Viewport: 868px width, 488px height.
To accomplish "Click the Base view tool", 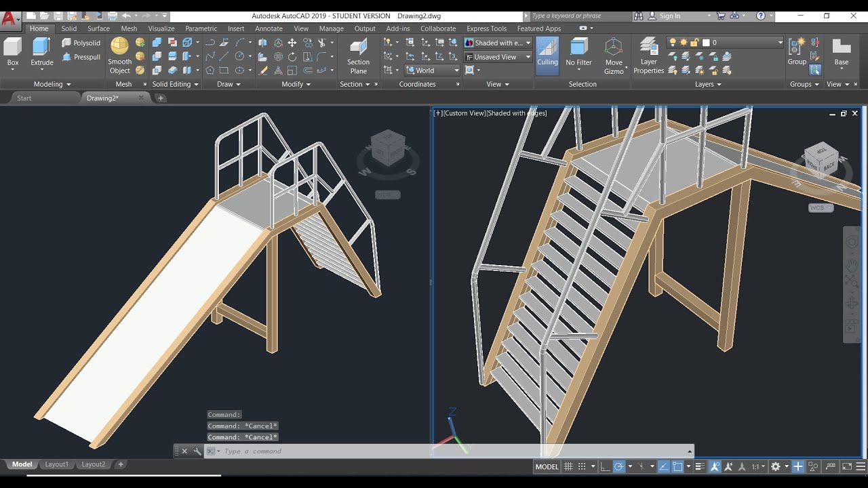I will [x=842, y=52].
